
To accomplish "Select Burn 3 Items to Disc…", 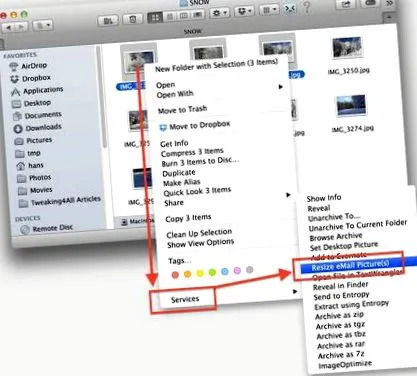I will [x=200, y=162].
